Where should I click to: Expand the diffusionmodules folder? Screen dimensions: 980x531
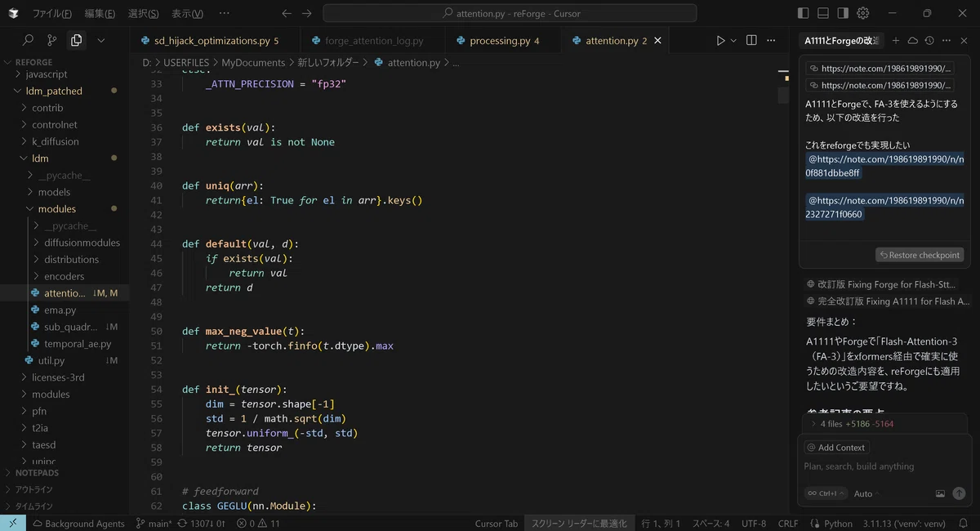pos(65,243)
